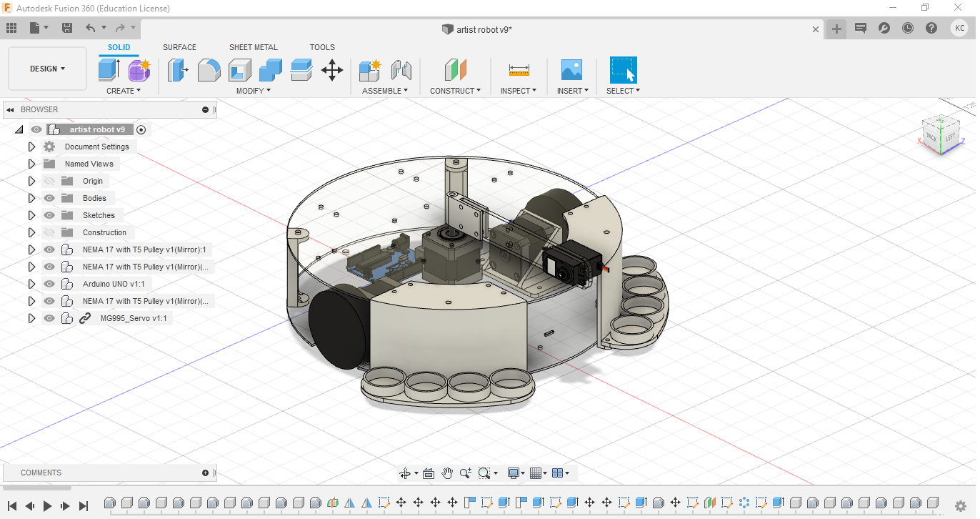The height and width of the screenshot is (519, 980).
Task: Click the Shell tool icon
Action: 240,70
